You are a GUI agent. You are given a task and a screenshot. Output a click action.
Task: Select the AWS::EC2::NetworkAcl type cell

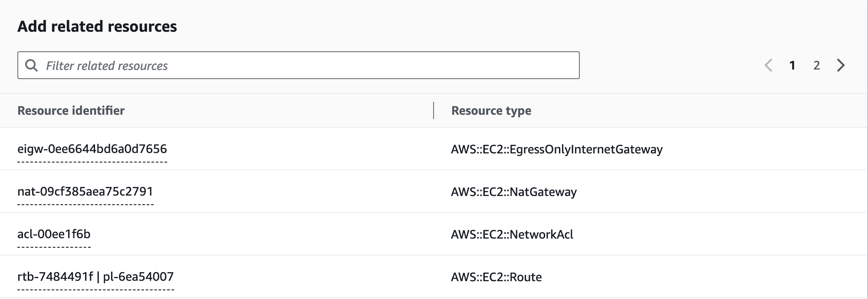point(512,235)
